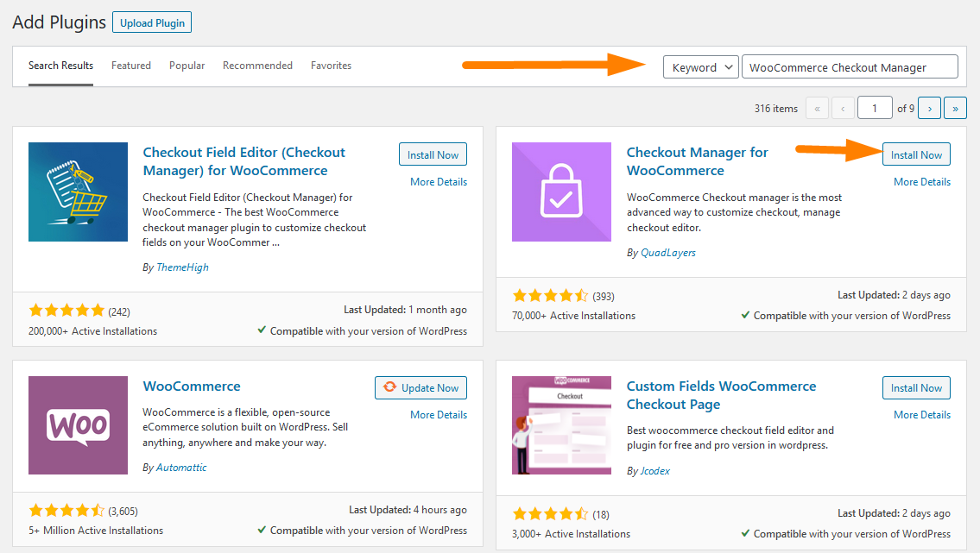980x553 pixels.
Task: Open More Details for WooCommerce plugin
Action: click(x=439, y=414)
